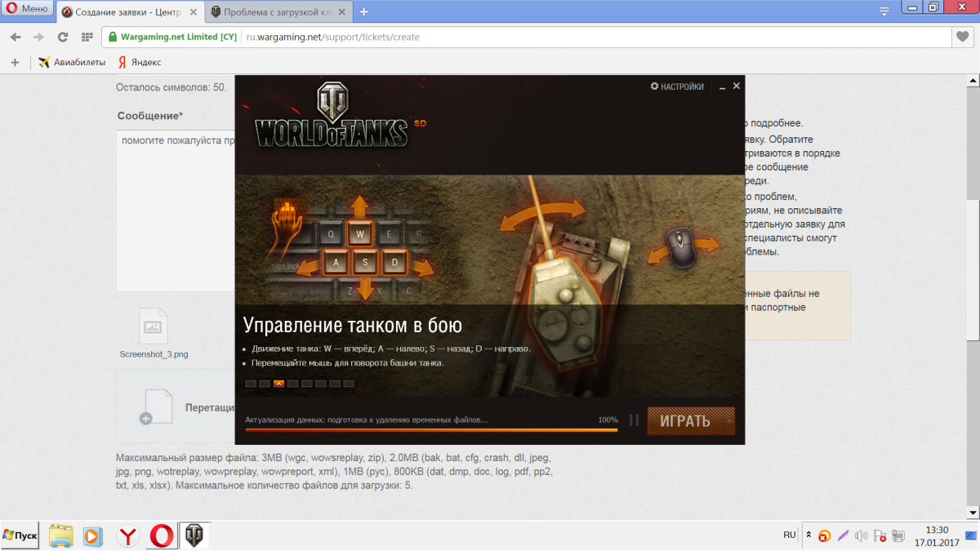Open the dropdown arrow on ИГРАТЬ button
The height and width of the screenshot is (551, 980).
(728, 421)
